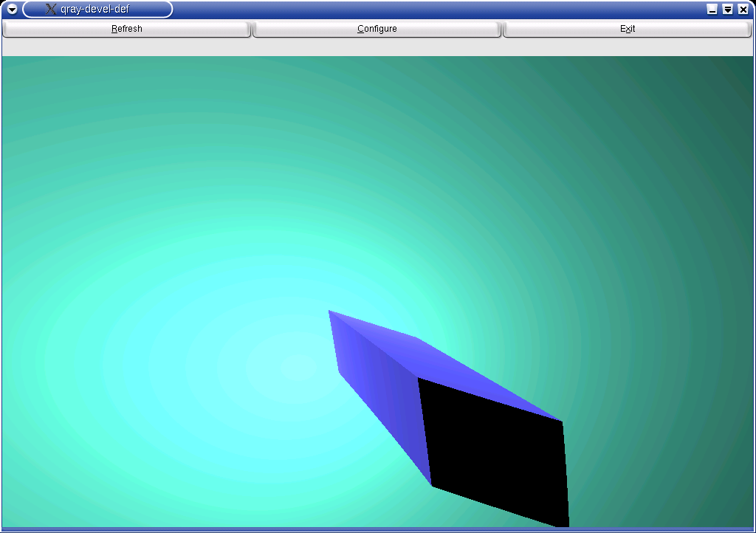
Task: Click the shade/maximize window button
Action: coord(727,10)
